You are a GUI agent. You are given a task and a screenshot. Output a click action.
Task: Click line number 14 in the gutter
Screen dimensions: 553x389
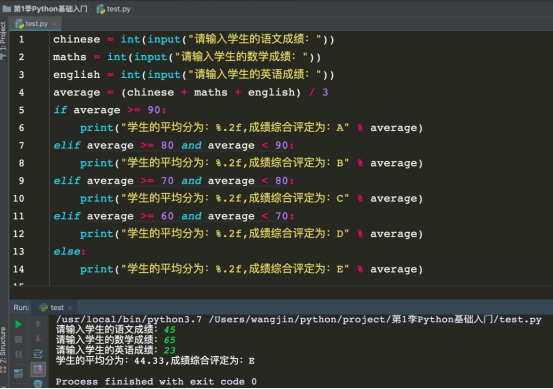pos(19,269)
